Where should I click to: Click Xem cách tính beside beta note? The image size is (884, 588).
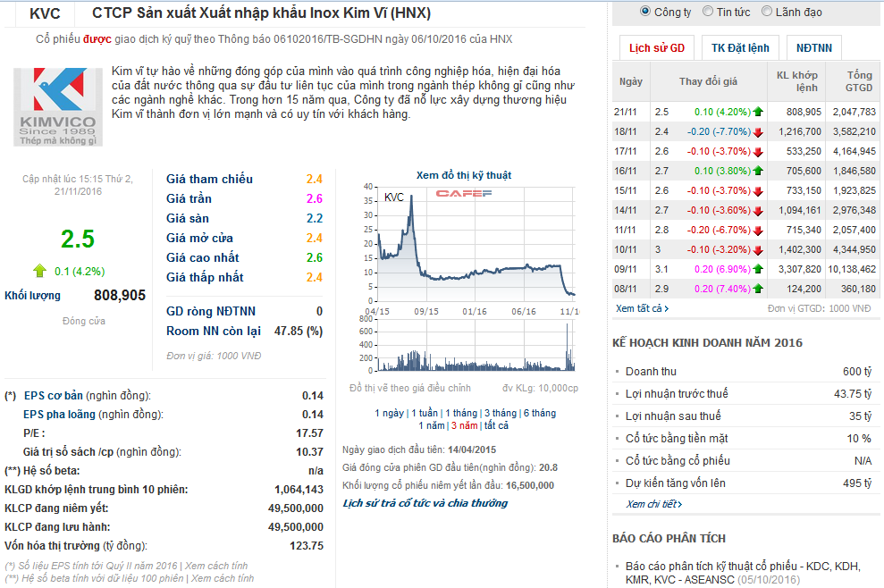pos(223,578)
